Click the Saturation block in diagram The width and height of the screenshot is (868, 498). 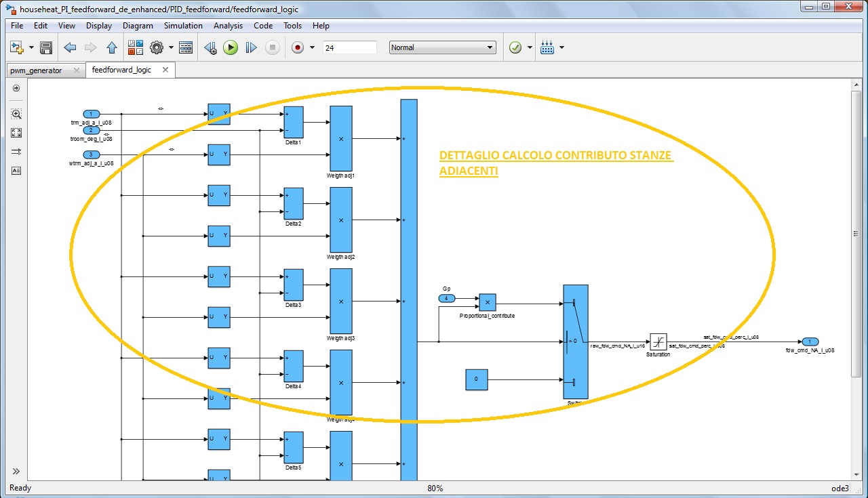click(658, 342)
